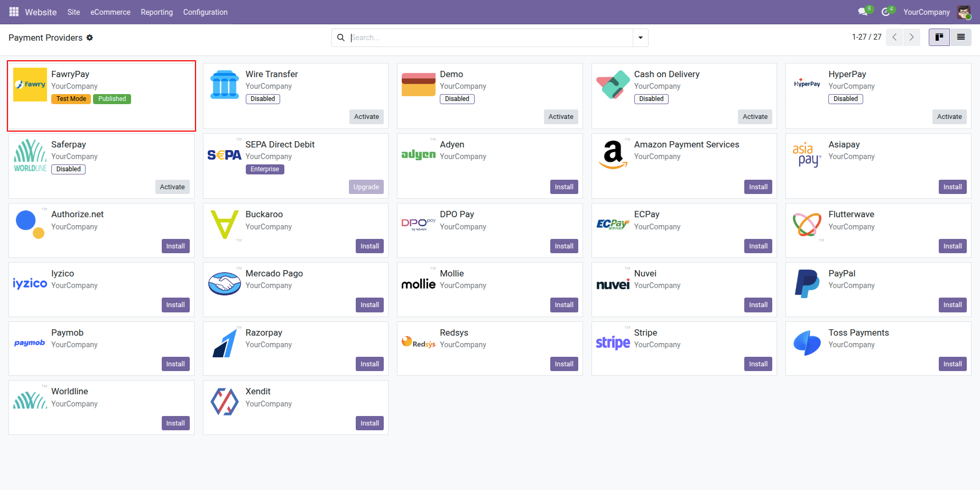The width and height of the screenshot is (980, 490).
Task: Activate the Cash on Delivery provider
Action: click(755, 117)
